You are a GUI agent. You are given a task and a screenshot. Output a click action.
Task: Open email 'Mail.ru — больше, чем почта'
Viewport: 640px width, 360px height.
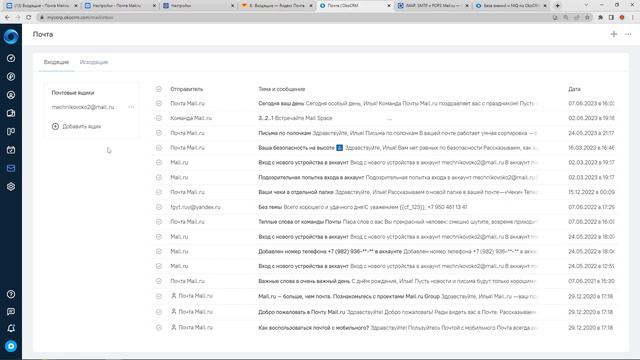coord(385,296)
